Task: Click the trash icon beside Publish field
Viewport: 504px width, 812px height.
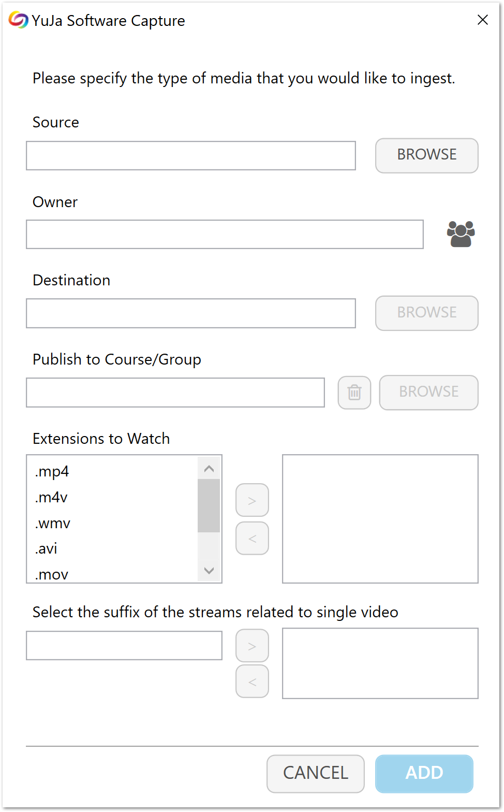Action: pyautogui.click(x=354, y=393)
